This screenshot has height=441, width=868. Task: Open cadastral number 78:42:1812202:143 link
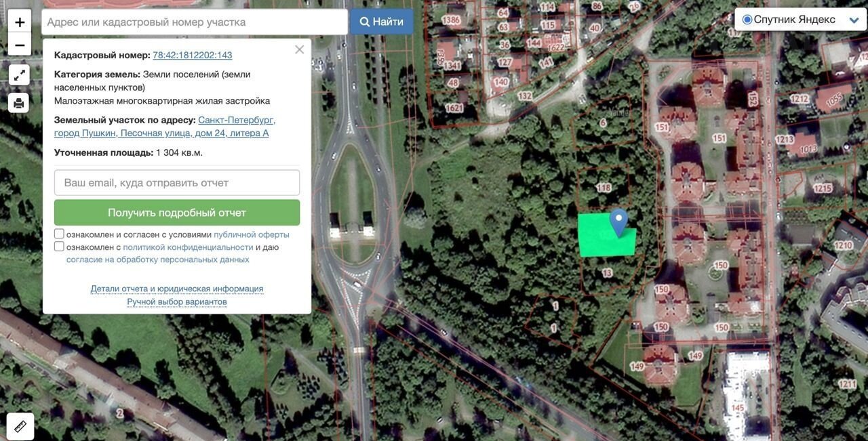point(193,56)
